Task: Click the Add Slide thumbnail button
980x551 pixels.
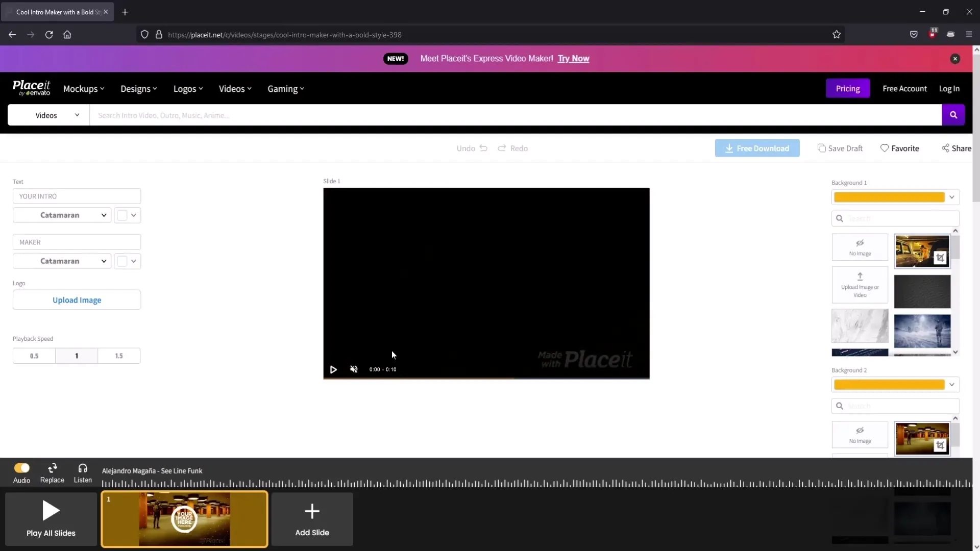Action: tap(312, 519)
